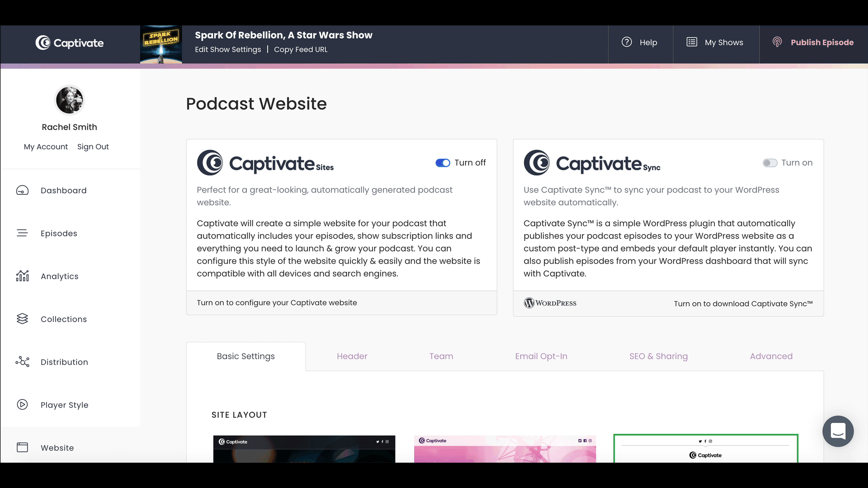Open My Shows text label
This screenshot has height=488, width=868.
click(724, 42)
